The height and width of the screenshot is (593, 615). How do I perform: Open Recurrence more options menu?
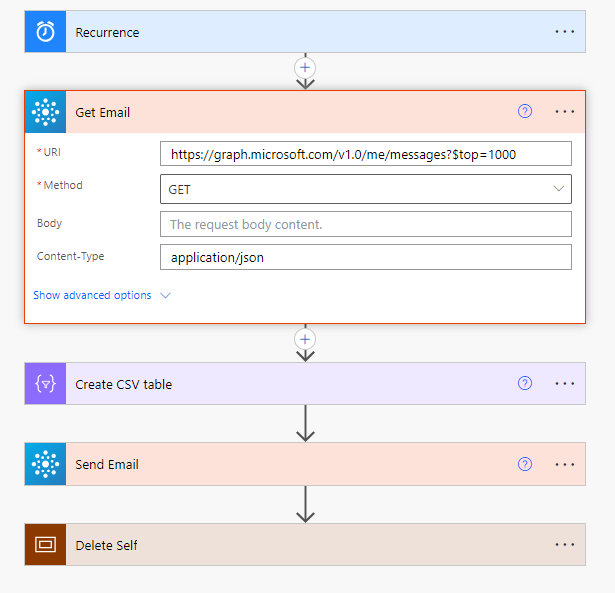(565, 32)
